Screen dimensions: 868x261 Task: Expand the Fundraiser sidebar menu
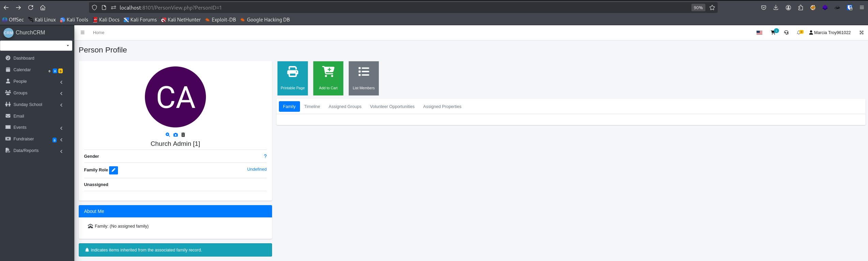37,139
